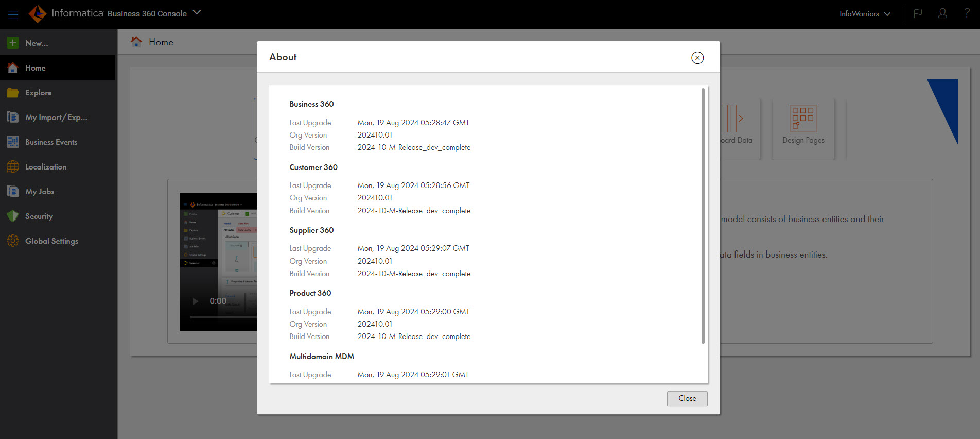The width and height of the screenshot is (980, 439).
Task: Select Business 360 upgrade time 05:28:47 GMT
Action: [x=413, y=123]
